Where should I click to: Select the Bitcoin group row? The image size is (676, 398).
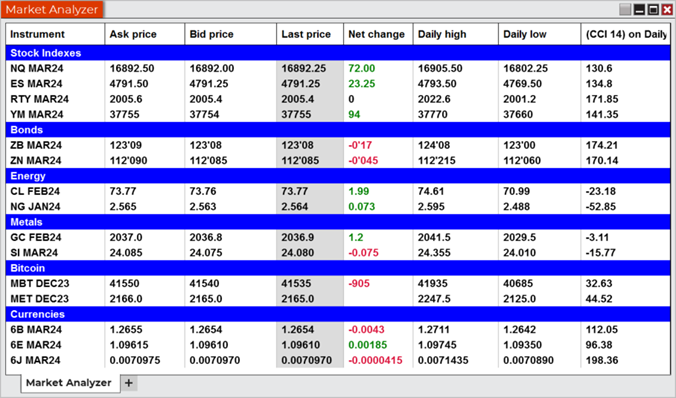(x=338, y=268)
